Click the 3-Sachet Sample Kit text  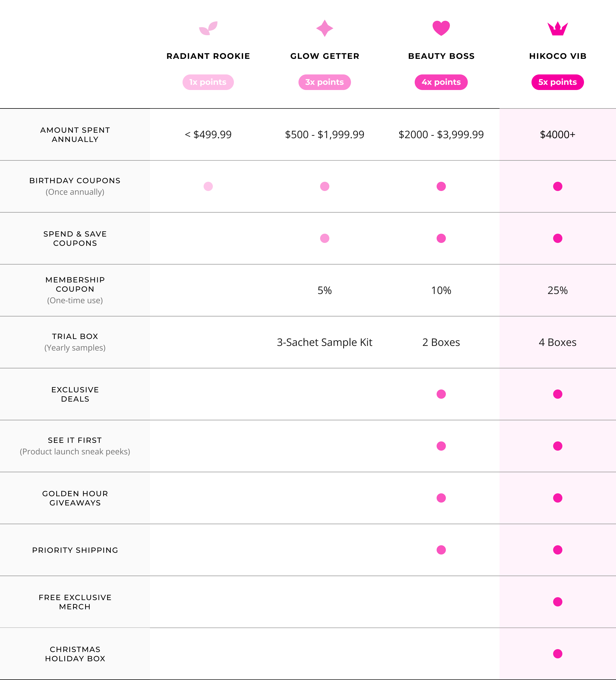coord(325,342)
